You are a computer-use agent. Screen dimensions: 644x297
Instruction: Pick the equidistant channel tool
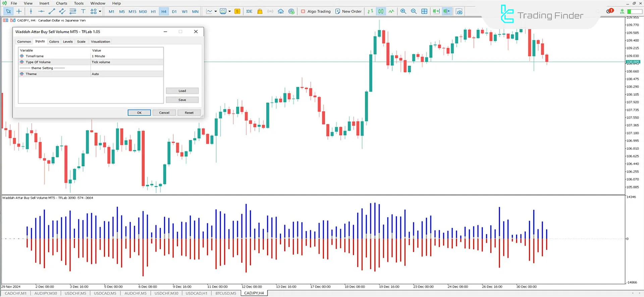(x=62, y=11)
